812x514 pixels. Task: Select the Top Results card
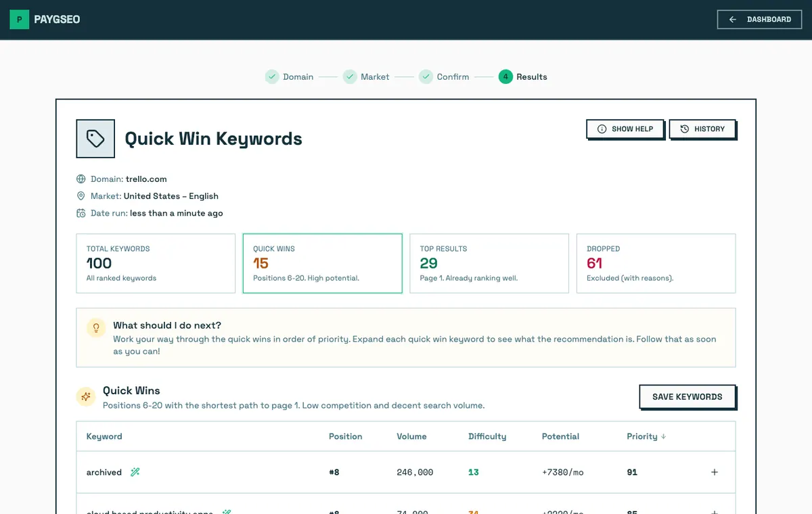tap(489, 264)
